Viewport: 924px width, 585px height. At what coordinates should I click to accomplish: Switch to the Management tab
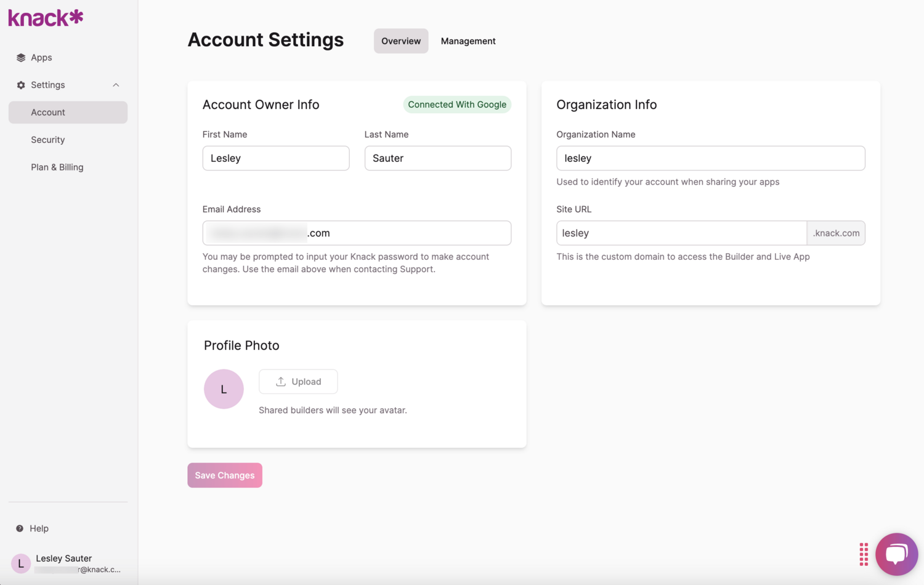click(x=468, y=41)
